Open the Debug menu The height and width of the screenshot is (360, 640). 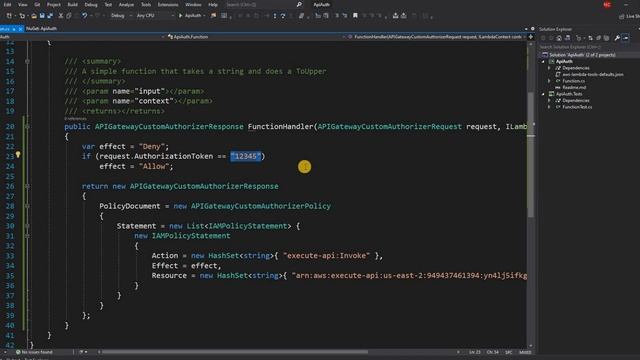(x=91, y=4)
